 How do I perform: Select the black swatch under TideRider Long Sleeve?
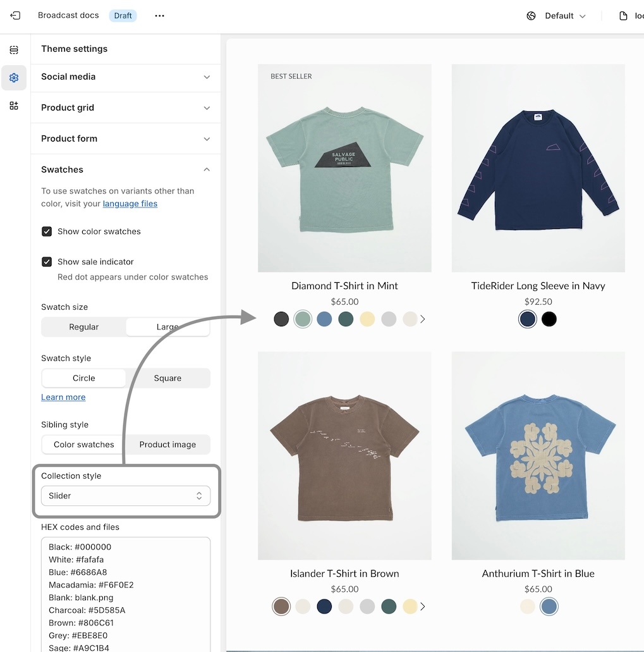coord(549,319)
